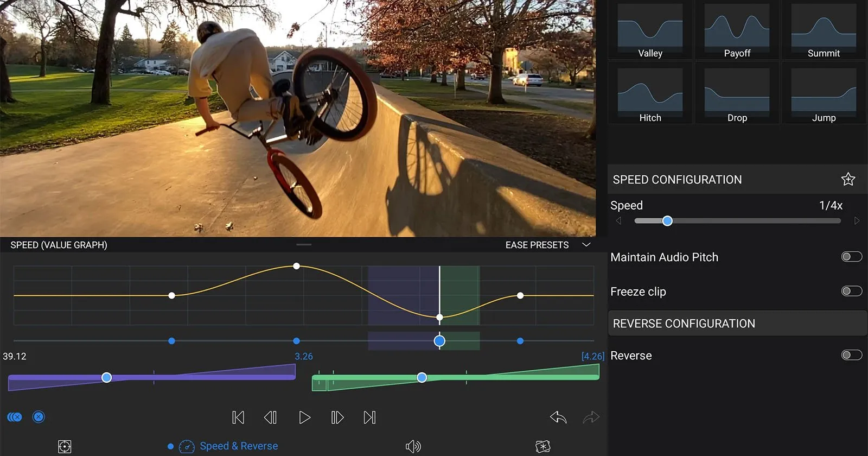Image resolution: width=868 pixels, height=456 pixels.
Task: Open the crop and transform tool
Action: 65,447
